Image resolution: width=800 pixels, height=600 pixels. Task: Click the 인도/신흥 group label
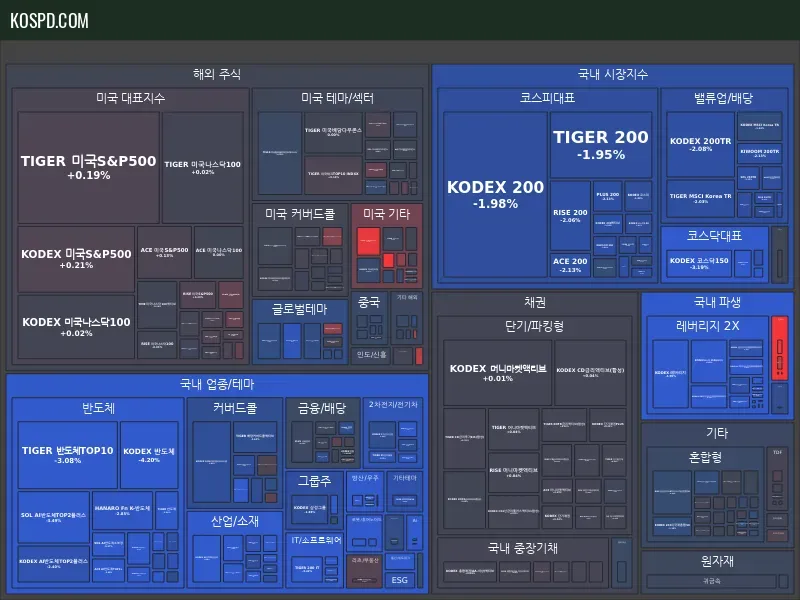pos(371,355)
